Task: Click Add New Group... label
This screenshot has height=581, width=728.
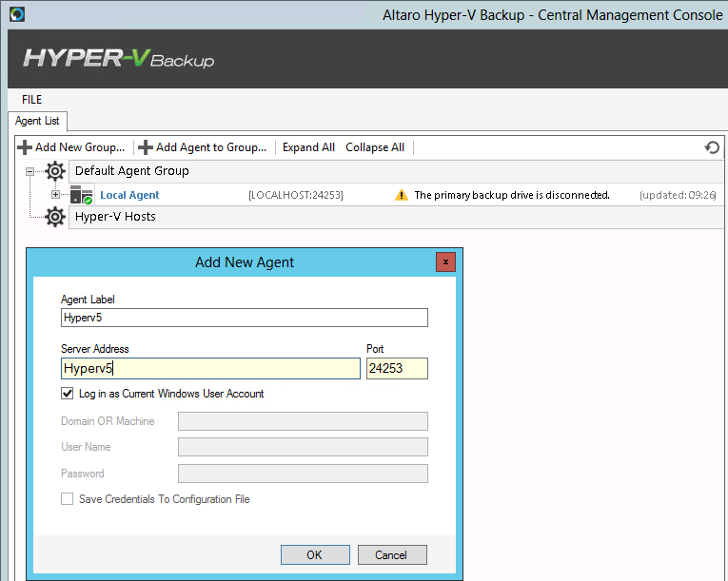Action: [80, 147]
